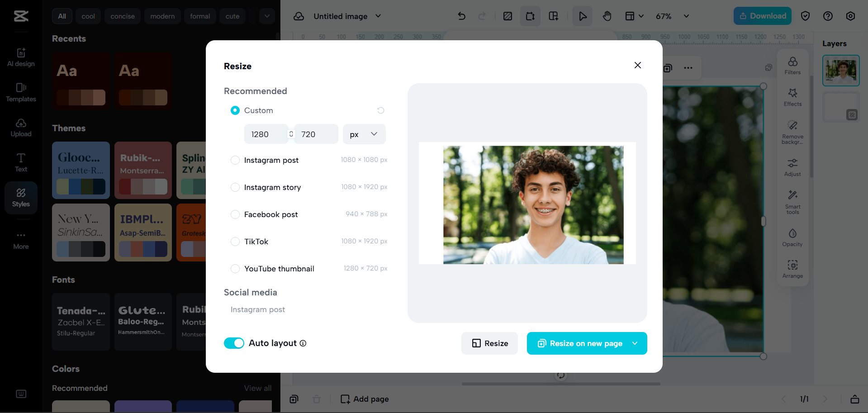Select Styles panel in sidebar
The height and width of the screenshot is (413, 868).
pos(21,198)
